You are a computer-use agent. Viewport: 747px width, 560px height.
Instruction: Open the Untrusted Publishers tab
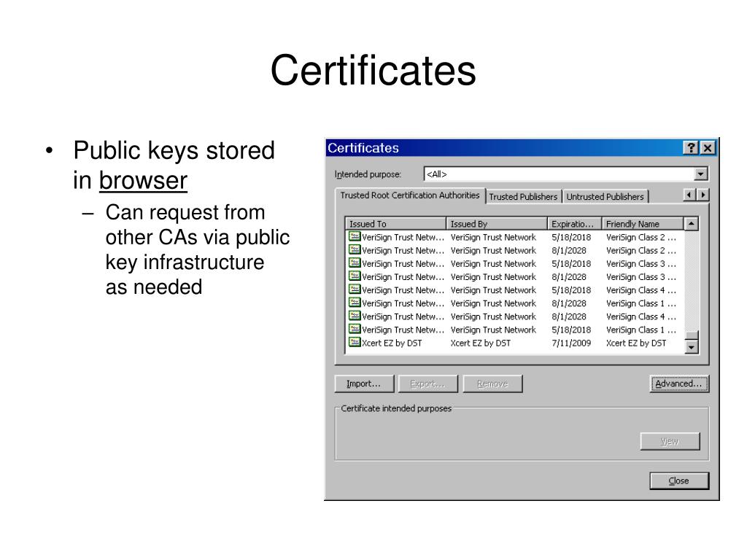605,197
